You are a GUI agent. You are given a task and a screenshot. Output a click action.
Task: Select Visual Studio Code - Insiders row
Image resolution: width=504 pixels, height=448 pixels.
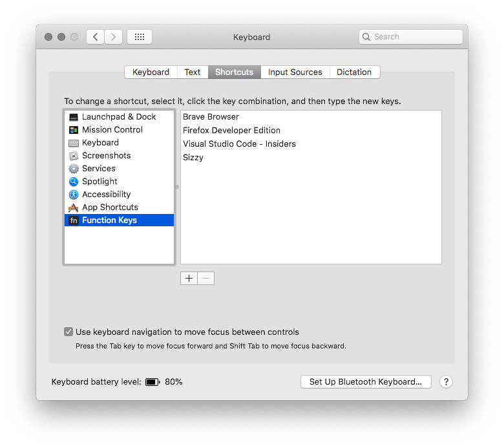coord(311,144)
